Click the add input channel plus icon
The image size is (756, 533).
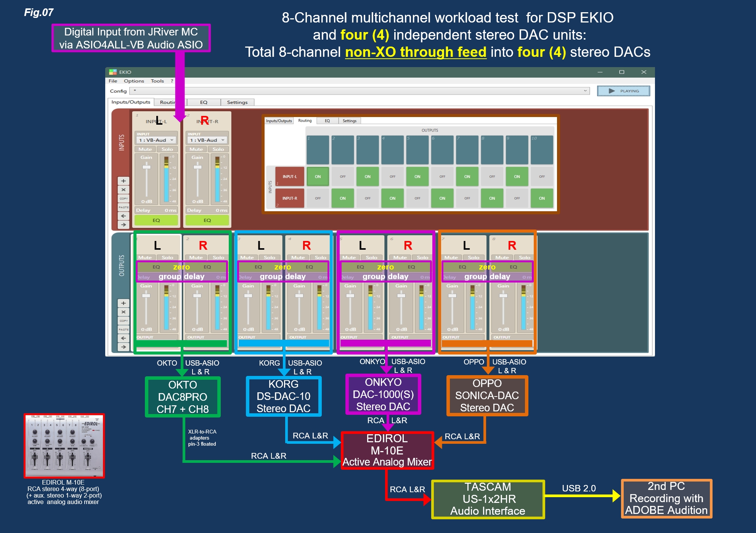pos(123,181)
